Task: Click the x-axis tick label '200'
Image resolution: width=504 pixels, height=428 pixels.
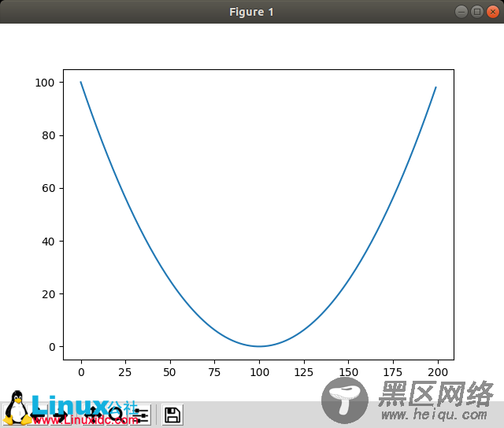Action: (x=438, y=372)
